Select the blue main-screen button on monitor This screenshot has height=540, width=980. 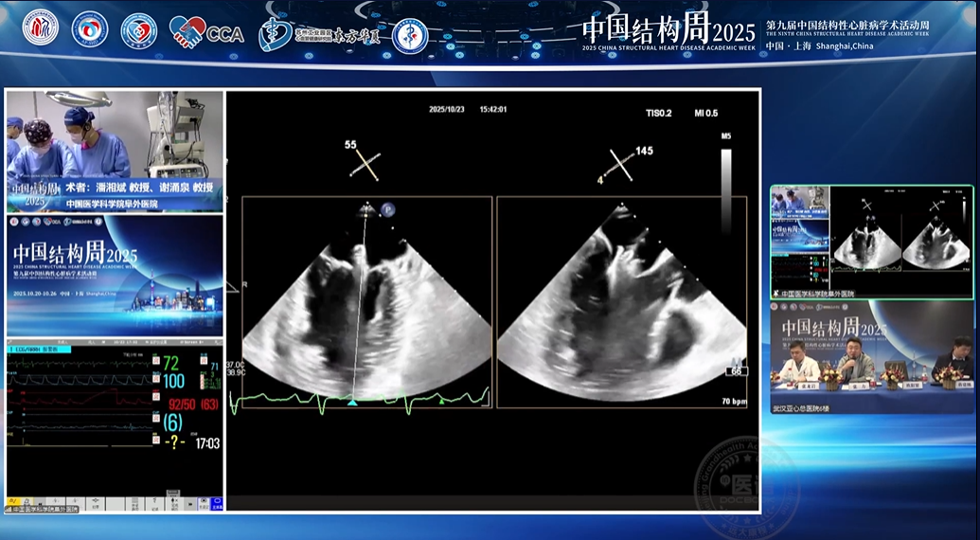(217, 504)
